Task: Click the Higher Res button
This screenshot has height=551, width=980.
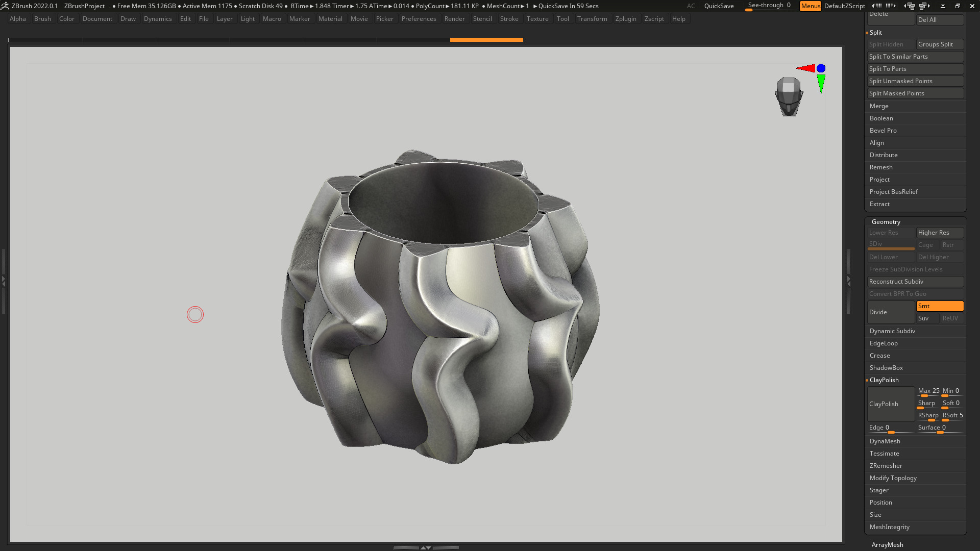Action: [940, 233]
